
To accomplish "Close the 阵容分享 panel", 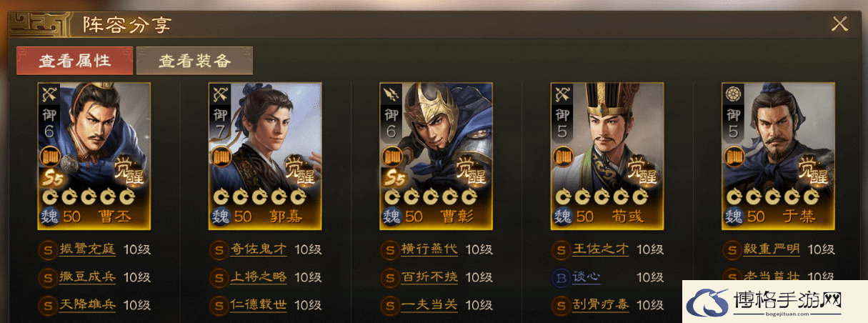I will (839, 24).
